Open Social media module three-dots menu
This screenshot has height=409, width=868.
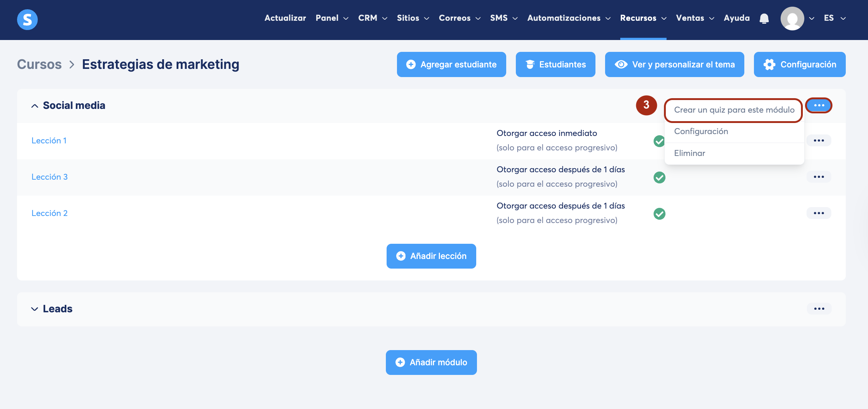[x=819, y=106]
